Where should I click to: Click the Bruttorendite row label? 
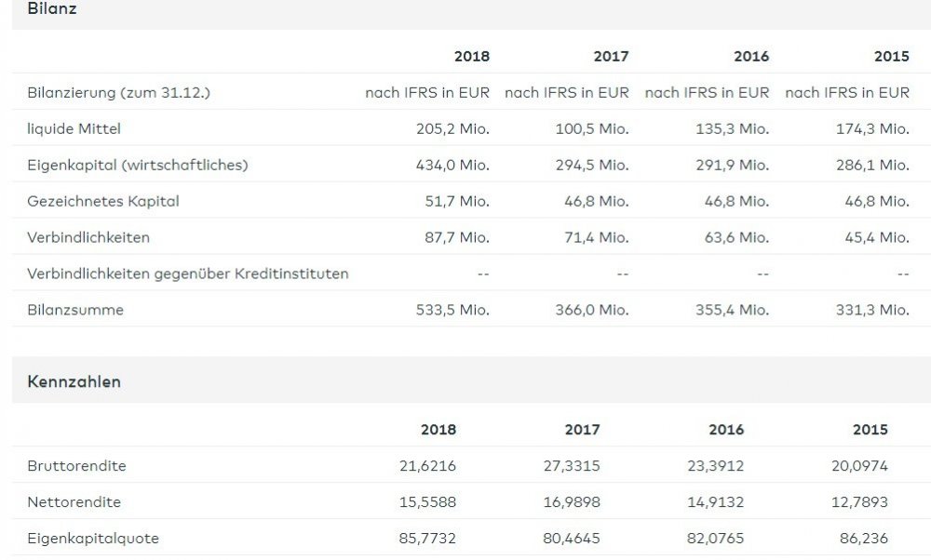tap(77, 465)
